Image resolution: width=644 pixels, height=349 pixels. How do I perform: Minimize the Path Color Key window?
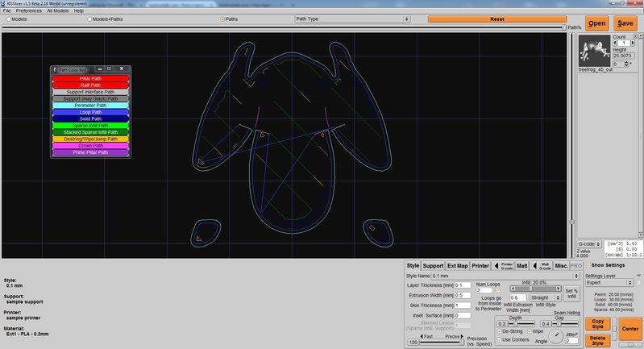[x=99, y=69]
